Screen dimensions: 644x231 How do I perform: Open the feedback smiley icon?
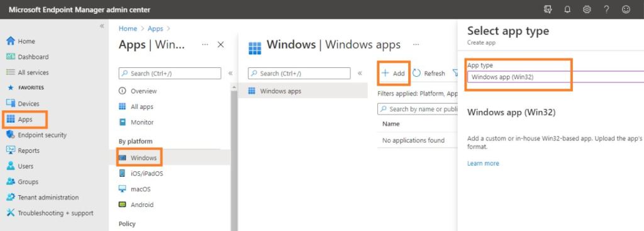tap(626, 9)
